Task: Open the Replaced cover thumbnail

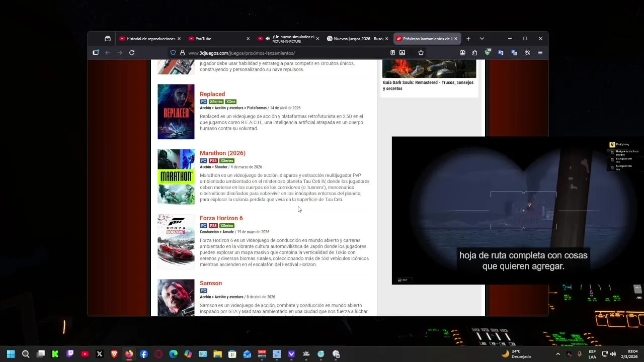Action: coord(176,112)
